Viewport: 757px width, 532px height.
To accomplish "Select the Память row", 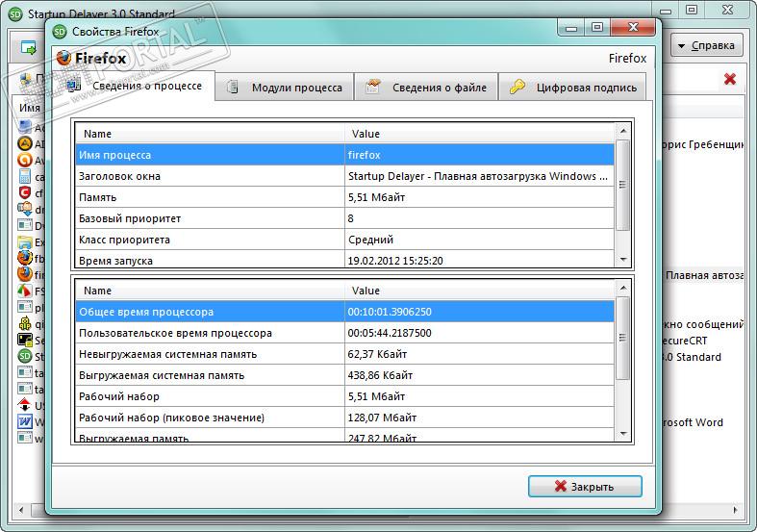I will pos(345,197).
